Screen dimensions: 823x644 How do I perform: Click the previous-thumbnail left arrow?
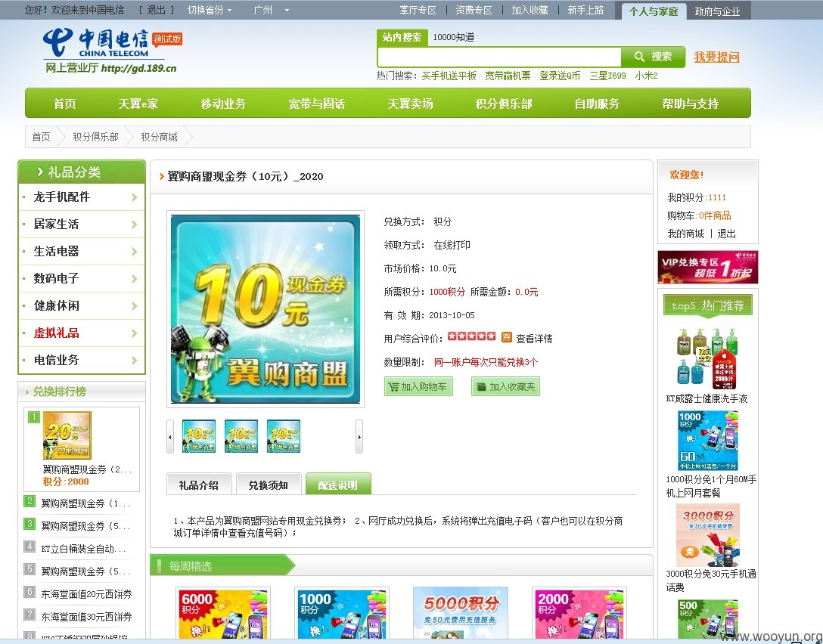pos(170,436)
